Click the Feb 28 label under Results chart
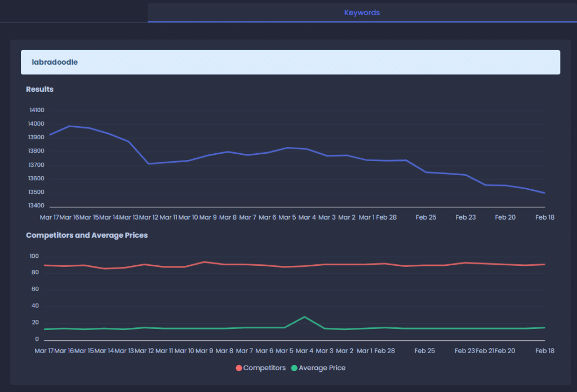577x392 pixels. (386, 217)
